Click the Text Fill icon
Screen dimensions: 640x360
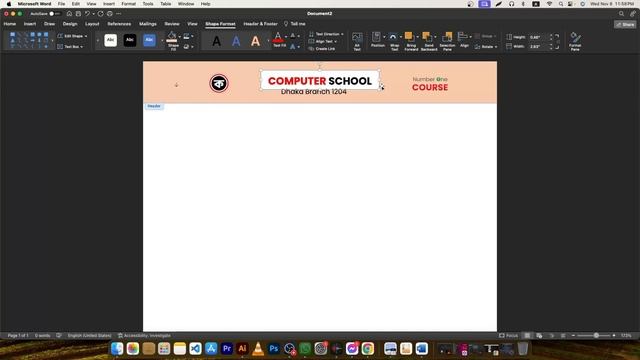click(278, 38)
